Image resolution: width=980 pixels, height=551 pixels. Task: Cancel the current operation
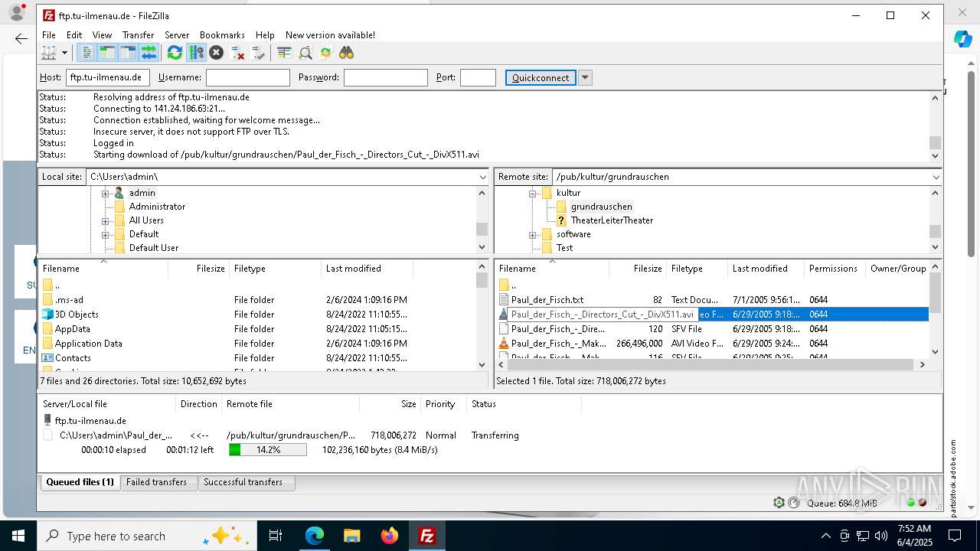[217, 53]
